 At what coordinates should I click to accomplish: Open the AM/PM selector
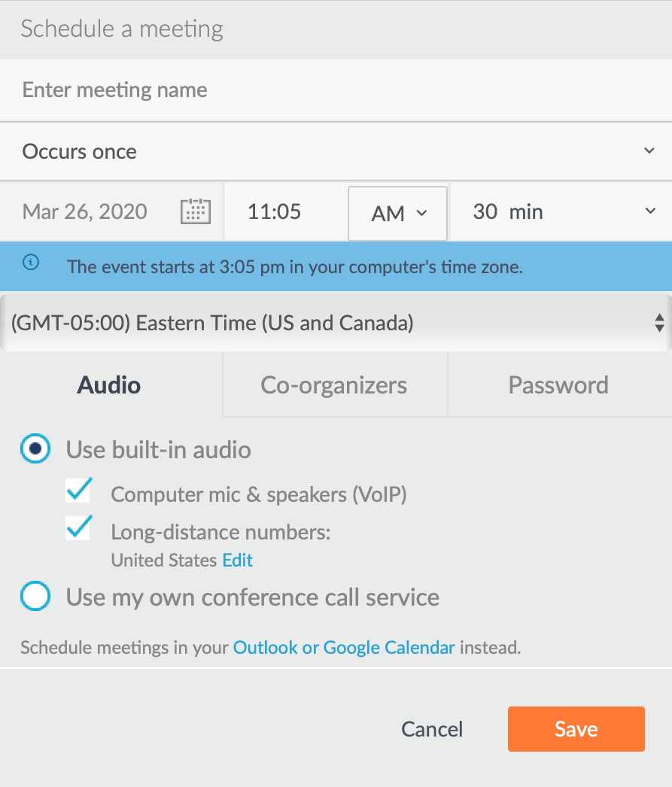pyautogui.click(x=397, y=213)
